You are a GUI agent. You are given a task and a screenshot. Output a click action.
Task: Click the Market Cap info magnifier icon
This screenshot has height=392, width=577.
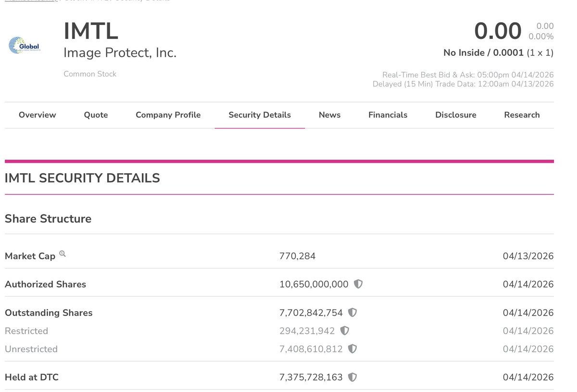tap(62, 253)
